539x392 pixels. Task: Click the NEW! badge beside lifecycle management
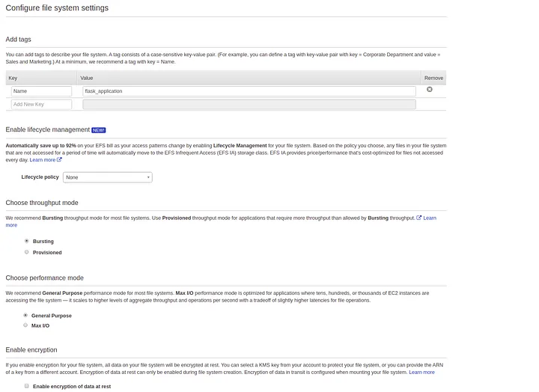(99, 129)
